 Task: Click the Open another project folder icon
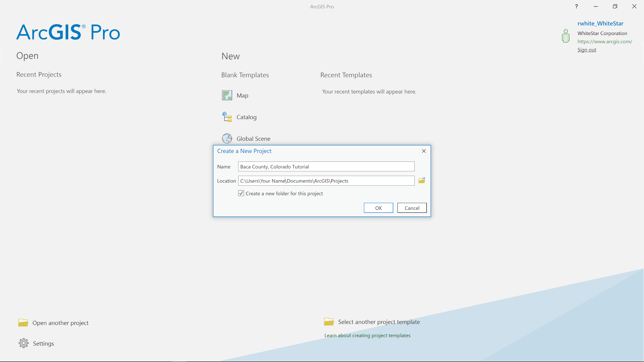(x=23, y=323)
